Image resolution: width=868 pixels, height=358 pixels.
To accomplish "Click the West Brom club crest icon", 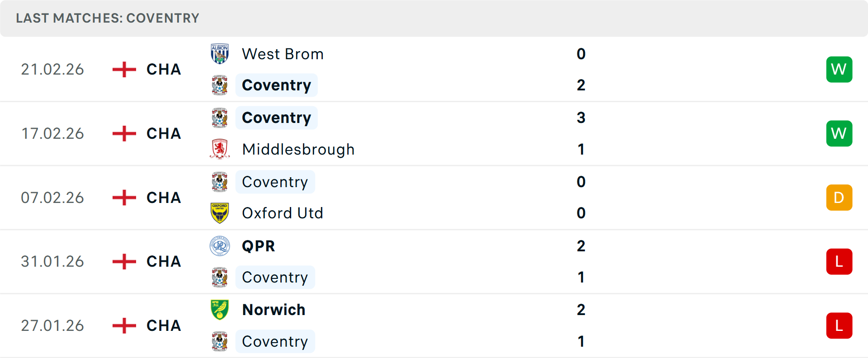I will click(220, 53).
